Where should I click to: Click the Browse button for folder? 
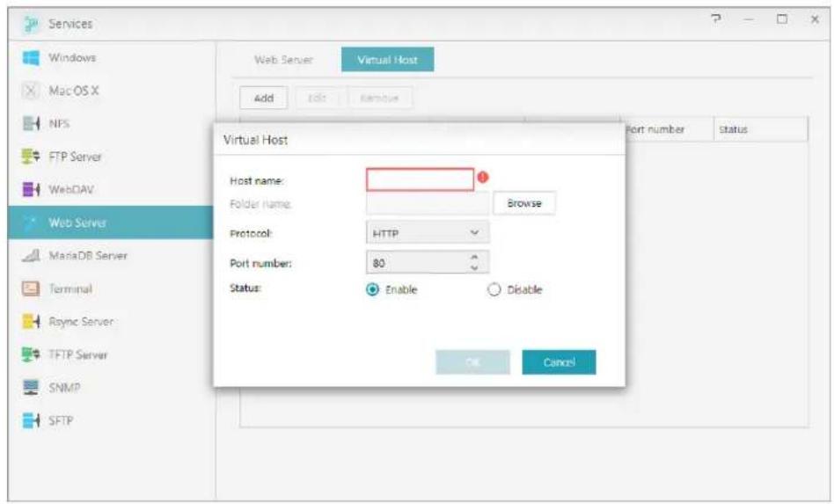524,203
